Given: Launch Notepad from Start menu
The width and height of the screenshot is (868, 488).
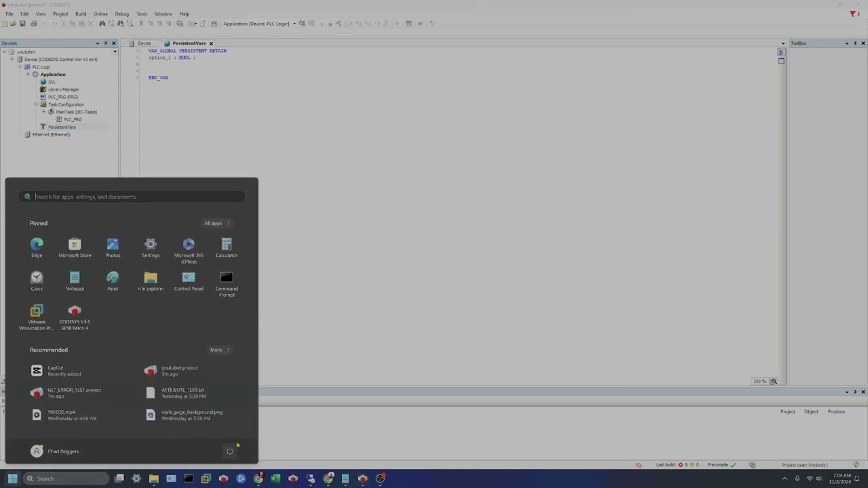Looking at the screenshot, I should pyautogui.click(x=75, y=281).
